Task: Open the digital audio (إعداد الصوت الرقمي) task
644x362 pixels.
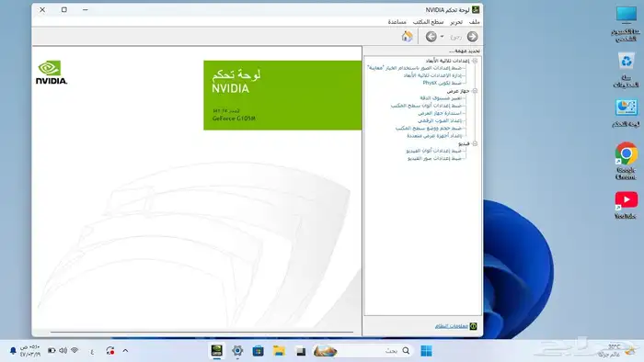Action: 440,120
